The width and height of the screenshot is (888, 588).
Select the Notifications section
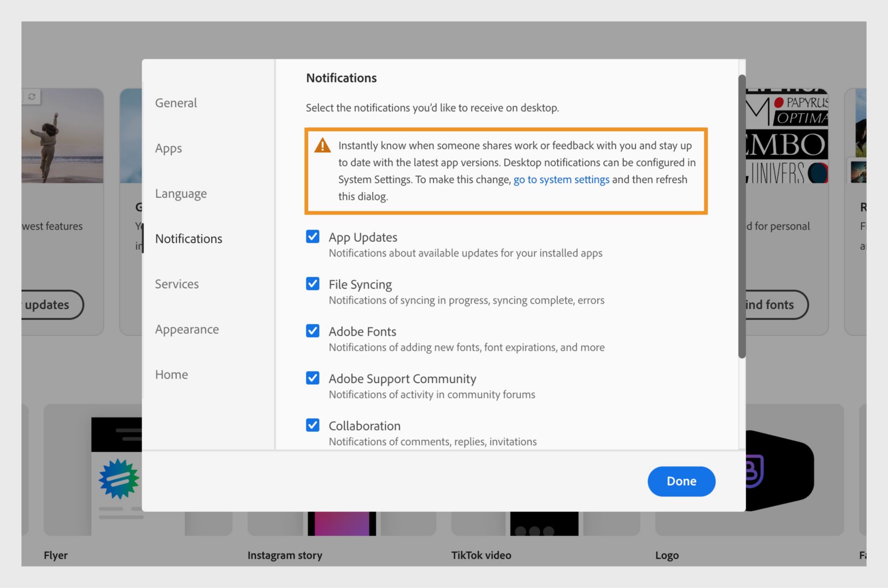189,239
